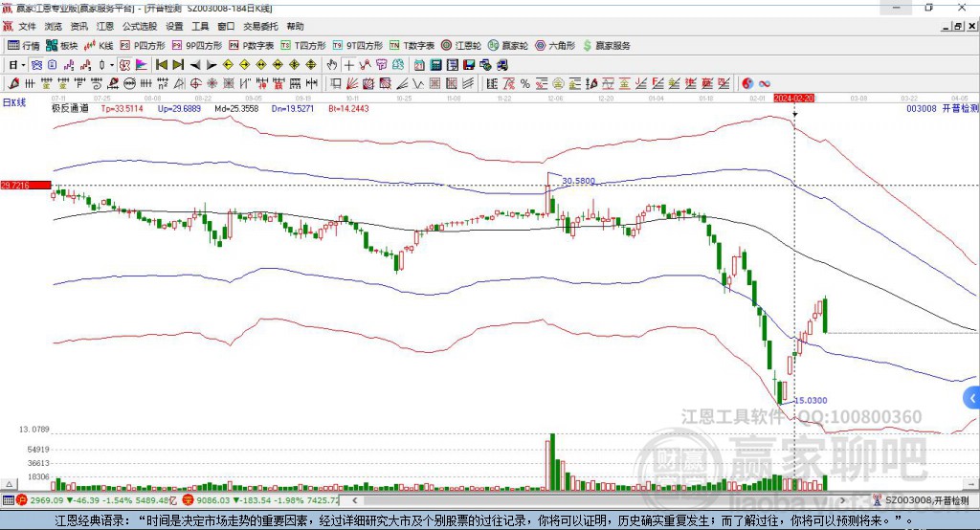Click the highlighted 2024-02-20 date marker

[x=794, y=99]
